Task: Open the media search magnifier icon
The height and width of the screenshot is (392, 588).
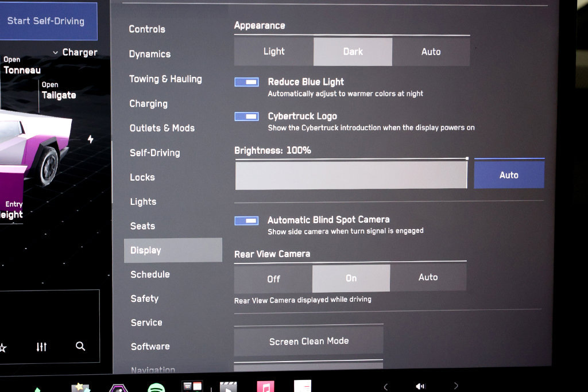Action: (80, 346)
